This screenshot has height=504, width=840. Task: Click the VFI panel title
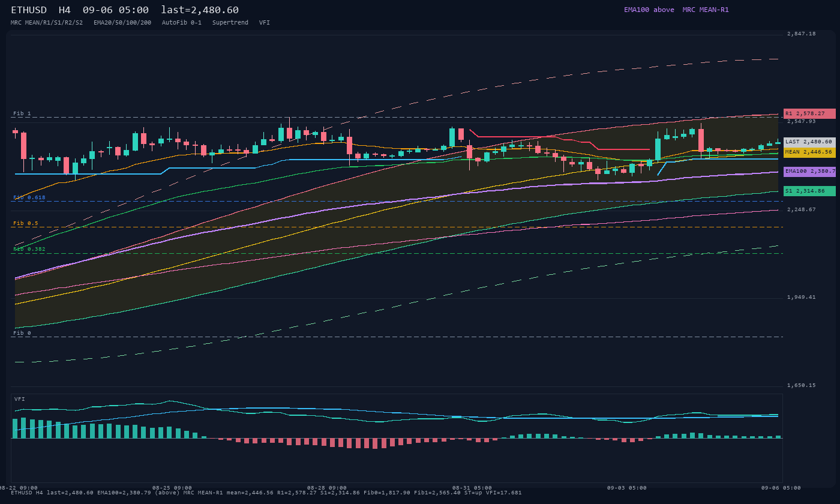20,399
